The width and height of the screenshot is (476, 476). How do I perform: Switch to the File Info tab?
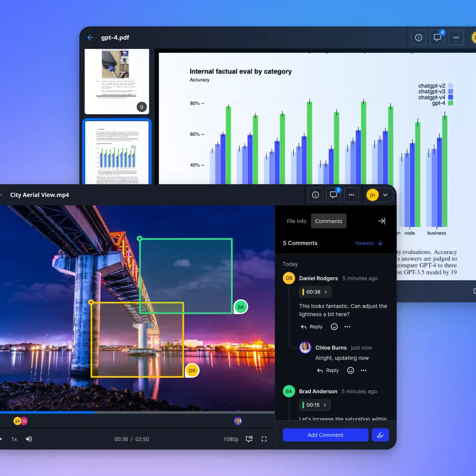pos(296,221)
